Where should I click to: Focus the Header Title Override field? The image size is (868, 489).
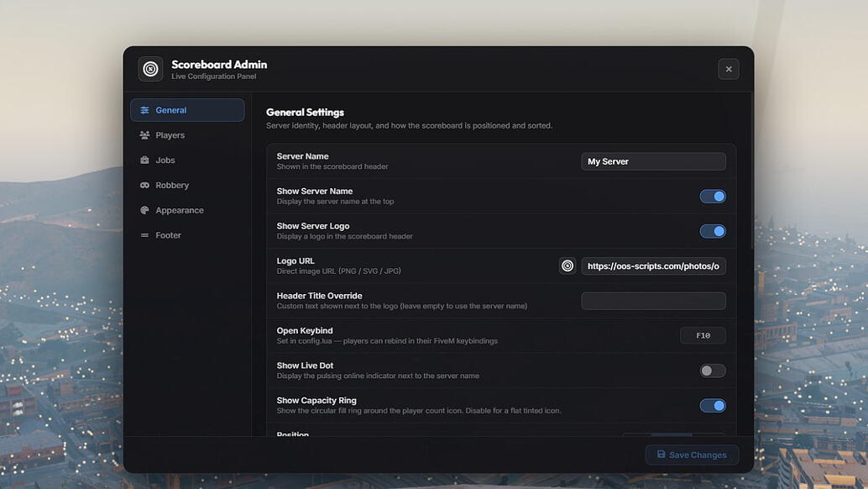[653, 301]
